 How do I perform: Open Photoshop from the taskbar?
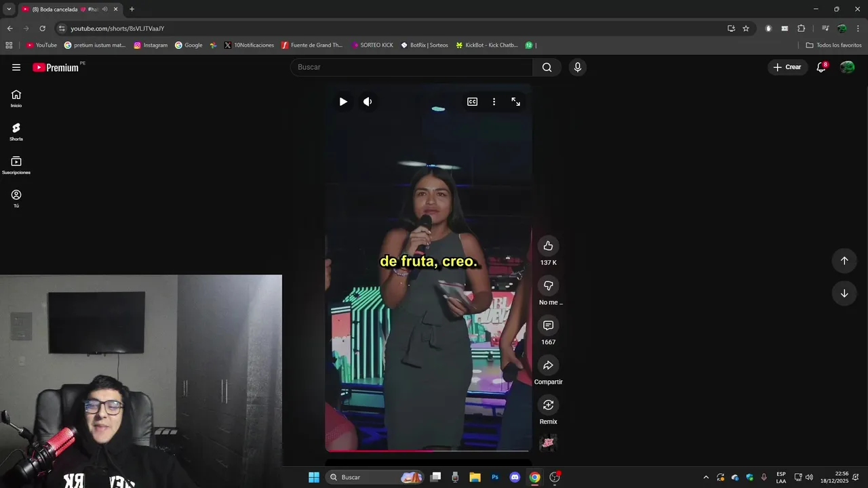(x=495, y=477)
